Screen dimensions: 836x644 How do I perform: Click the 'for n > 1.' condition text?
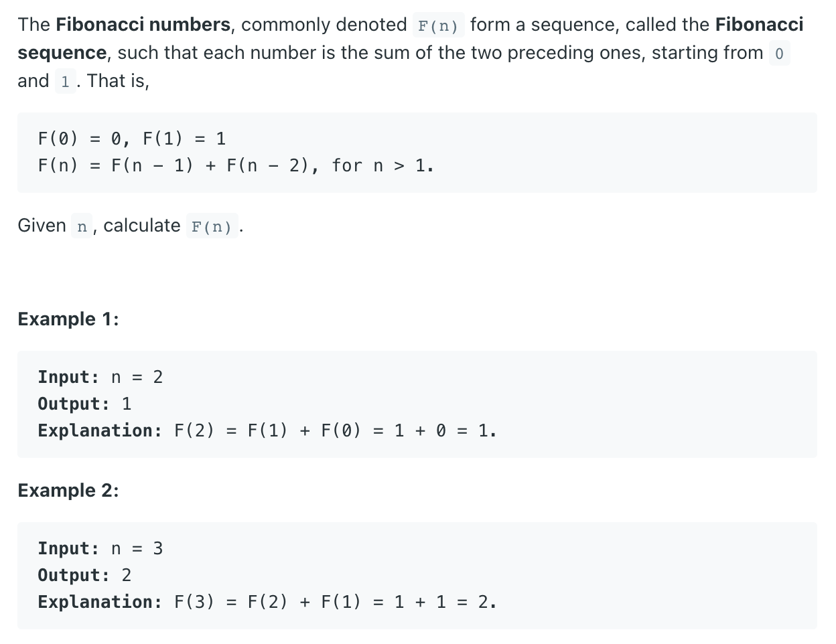pyautogui.click(x=382, y=165)
